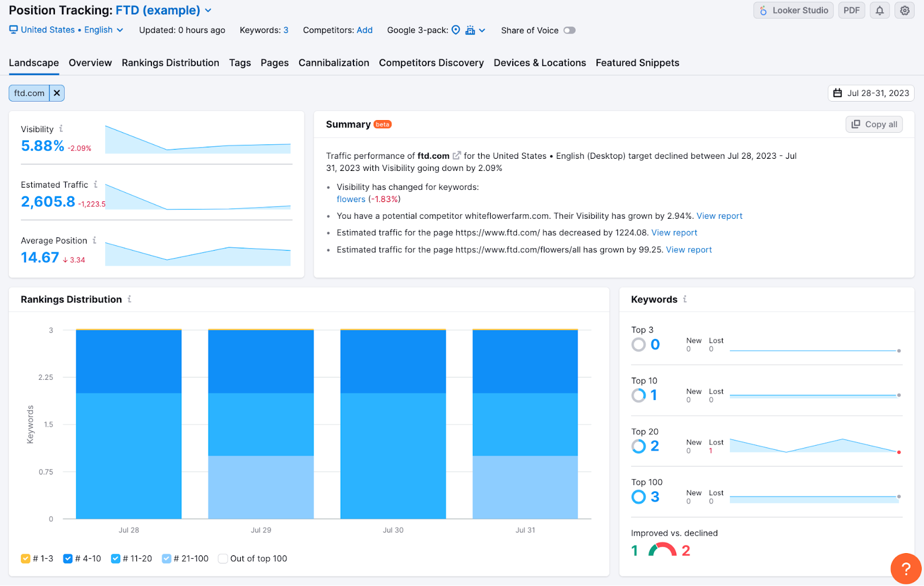
Task: Click the Copy all button
Action: (x=874, y=124)
